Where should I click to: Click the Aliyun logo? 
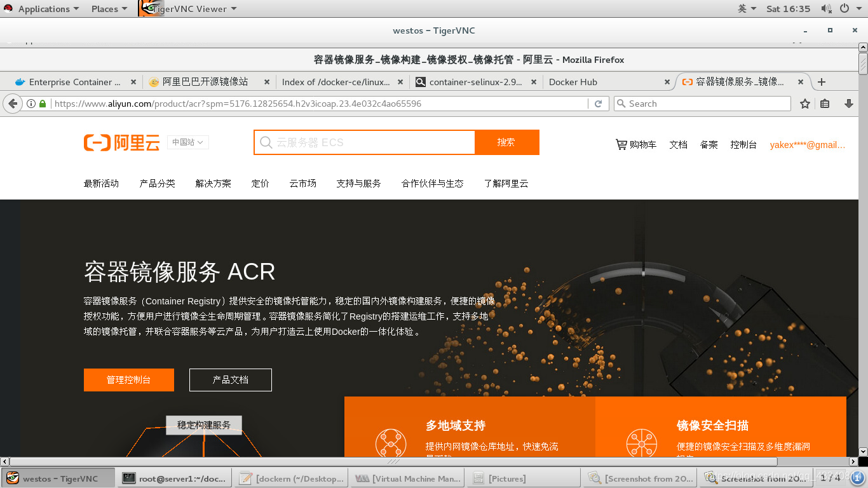(x=121, y=142)
